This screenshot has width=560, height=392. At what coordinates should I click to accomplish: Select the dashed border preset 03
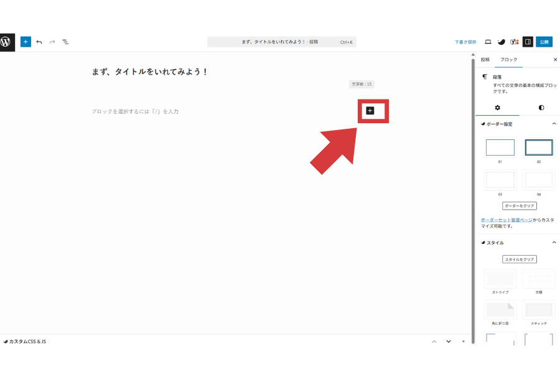(x=500, y=180)
